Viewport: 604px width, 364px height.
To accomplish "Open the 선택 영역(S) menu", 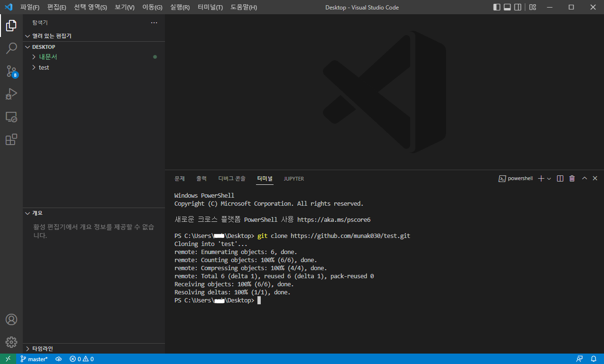I will (91, 7).
